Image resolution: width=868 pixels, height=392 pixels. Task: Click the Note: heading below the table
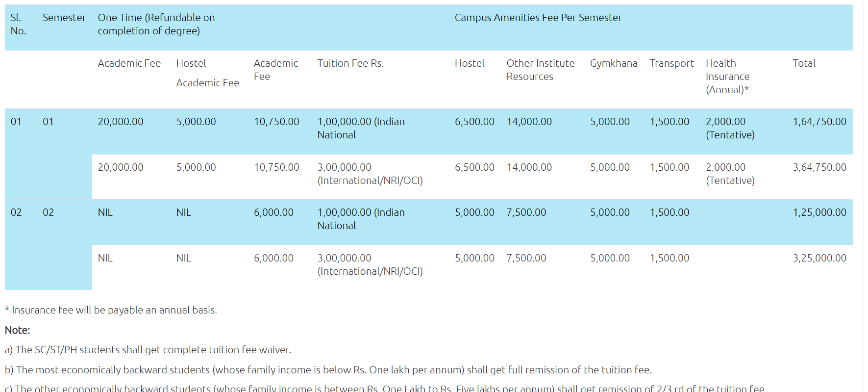coord(18,330)
